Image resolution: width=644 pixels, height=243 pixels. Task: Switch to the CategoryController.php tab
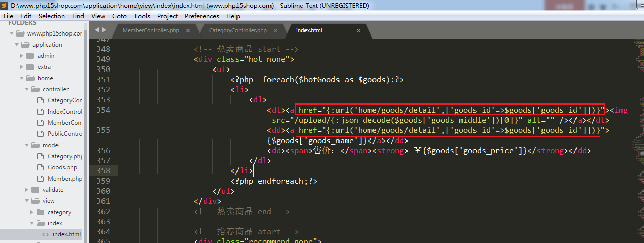(238, 31)
